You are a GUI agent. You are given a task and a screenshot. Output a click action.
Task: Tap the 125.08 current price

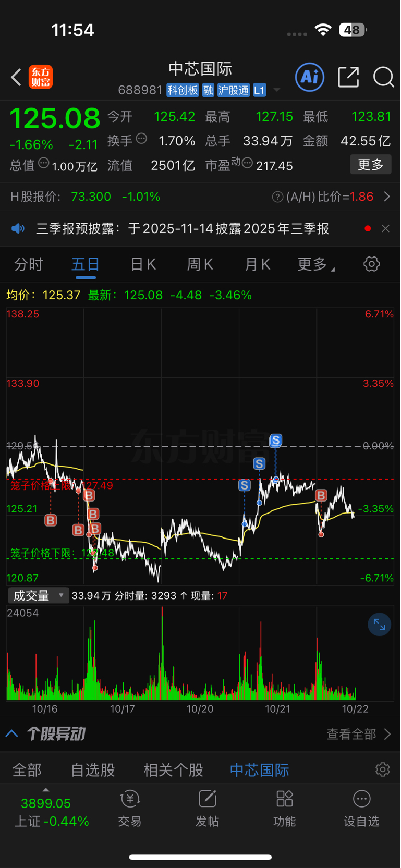pos(55,118)
